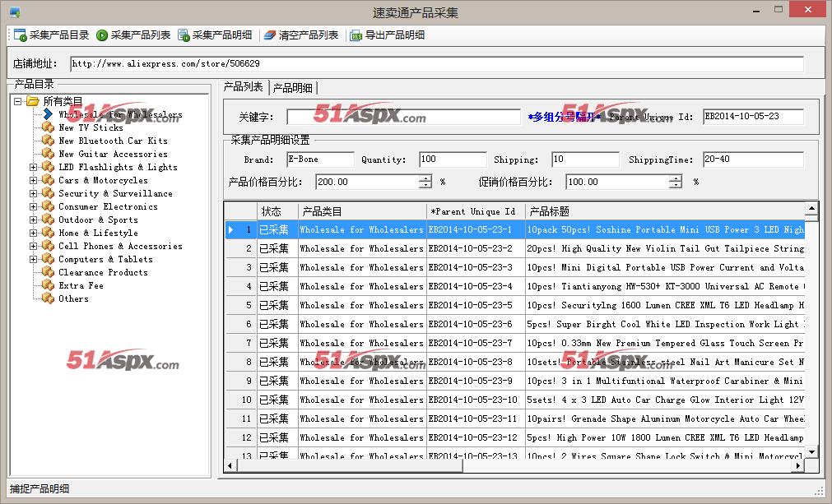Switch to the 产品列表 tab
This screenshot has width=832, height=504.
click(x=244, y=87)
